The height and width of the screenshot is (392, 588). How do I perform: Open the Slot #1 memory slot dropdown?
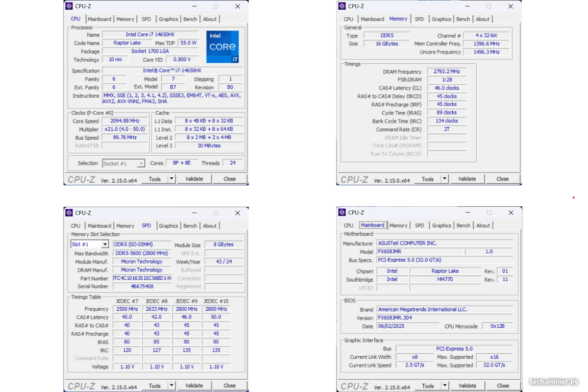[105, 245]
